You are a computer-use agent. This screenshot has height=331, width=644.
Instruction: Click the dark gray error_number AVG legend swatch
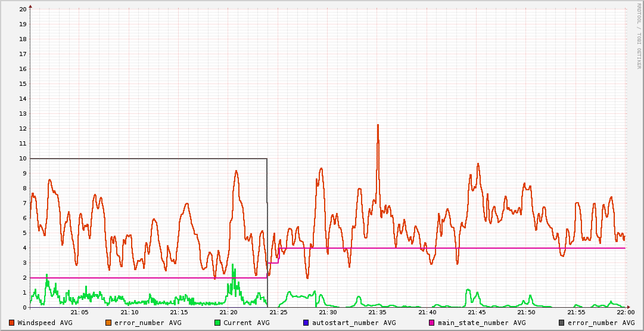tap(561, 323)
